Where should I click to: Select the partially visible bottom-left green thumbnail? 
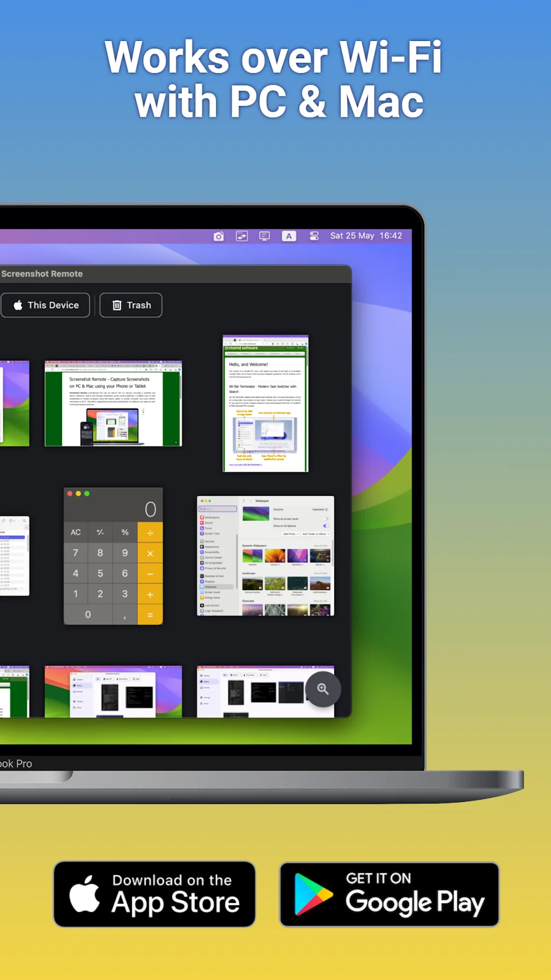(15, 691)
